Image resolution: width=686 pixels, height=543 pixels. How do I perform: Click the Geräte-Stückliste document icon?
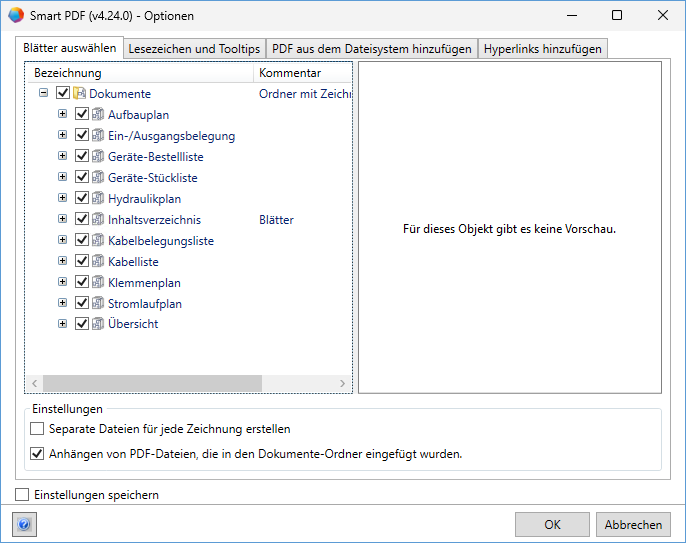(98, 178)
